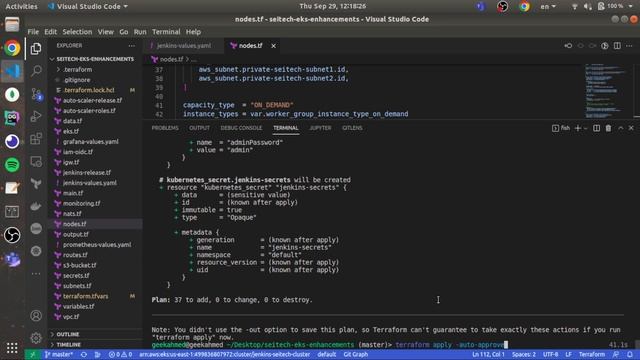Maximize the terminal panel with the caret icon
640x360 pixels.
(620, 128)
